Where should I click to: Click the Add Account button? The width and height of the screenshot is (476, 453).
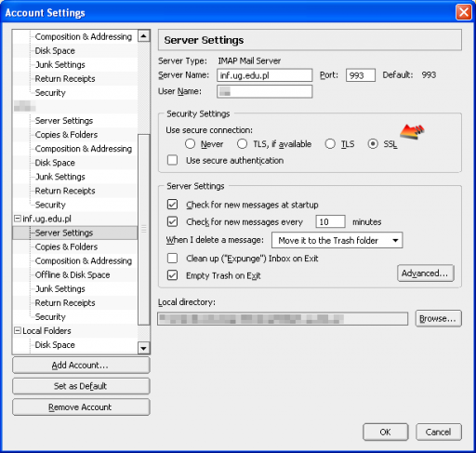click(x=81, y=366)
